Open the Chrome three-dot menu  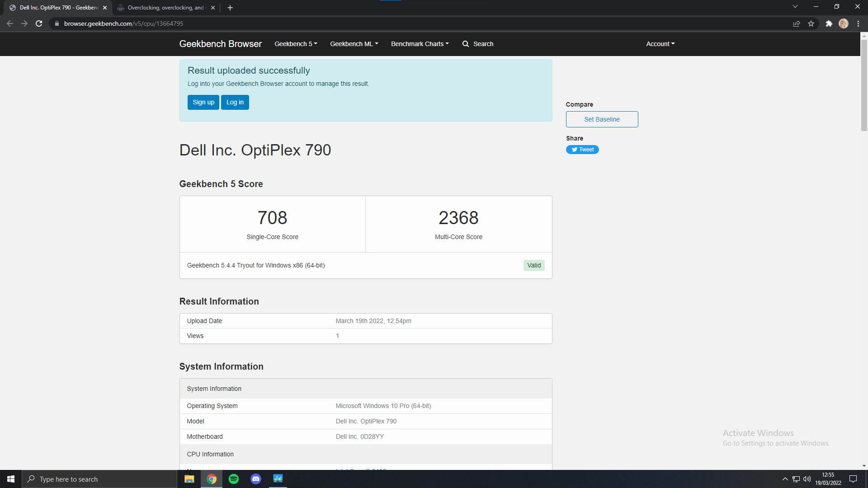pyautogui.click(x=858, y=23)
